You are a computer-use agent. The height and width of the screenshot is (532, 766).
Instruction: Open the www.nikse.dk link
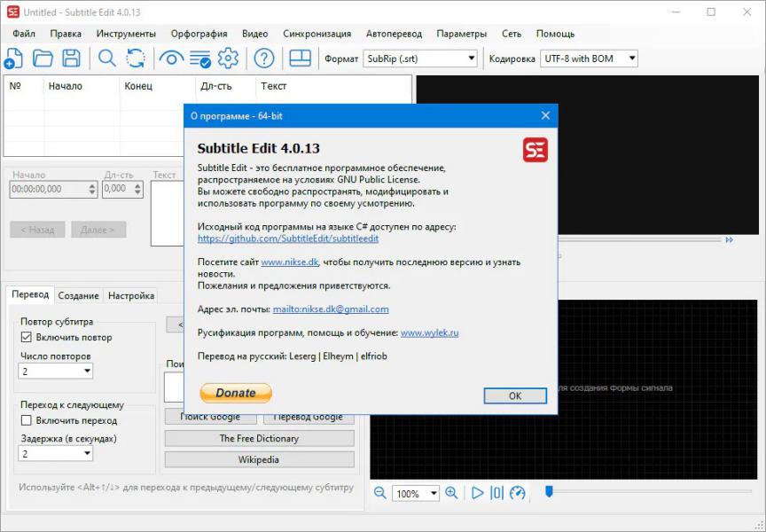point(289,262)
